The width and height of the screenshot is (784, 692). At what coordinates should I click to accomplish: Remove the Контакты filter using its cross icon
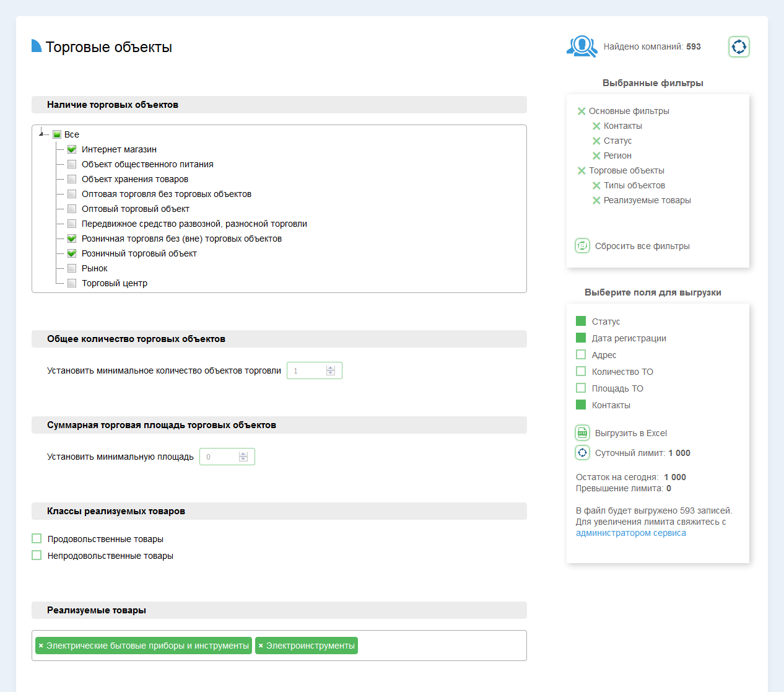pos(596,126)
